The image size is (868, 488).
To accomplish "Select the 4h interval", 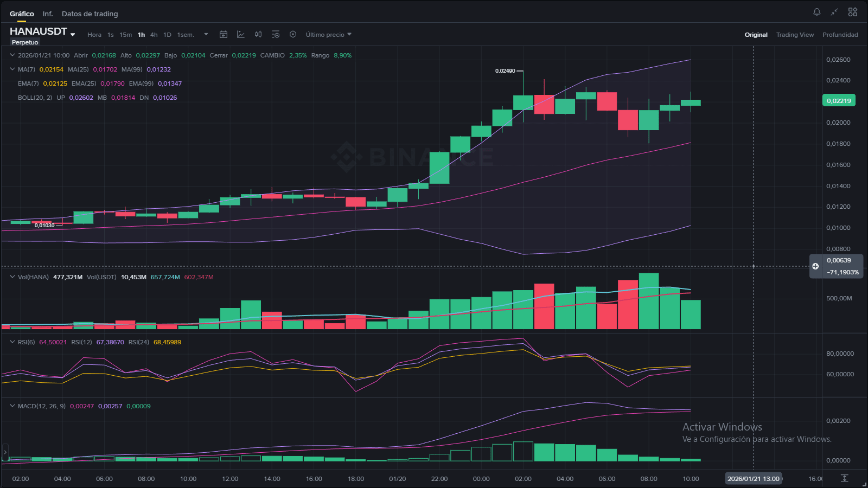I will pyautogui.click(x=154, y=35).
